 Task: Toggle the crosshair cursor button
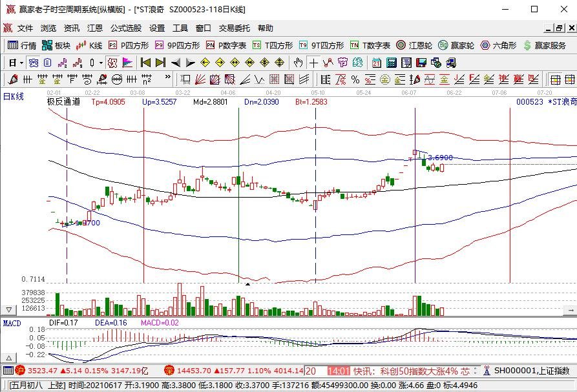pos(313,63)
